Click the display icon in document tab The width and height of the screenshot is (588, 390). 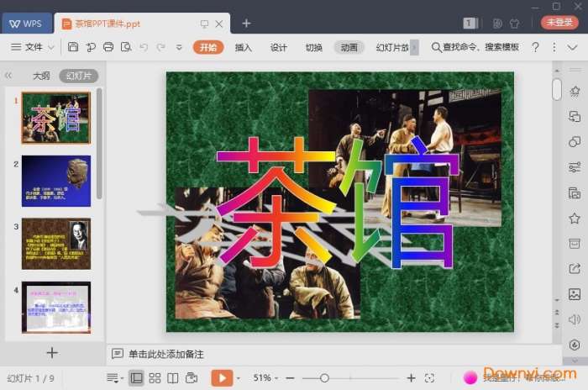(204, 24)
